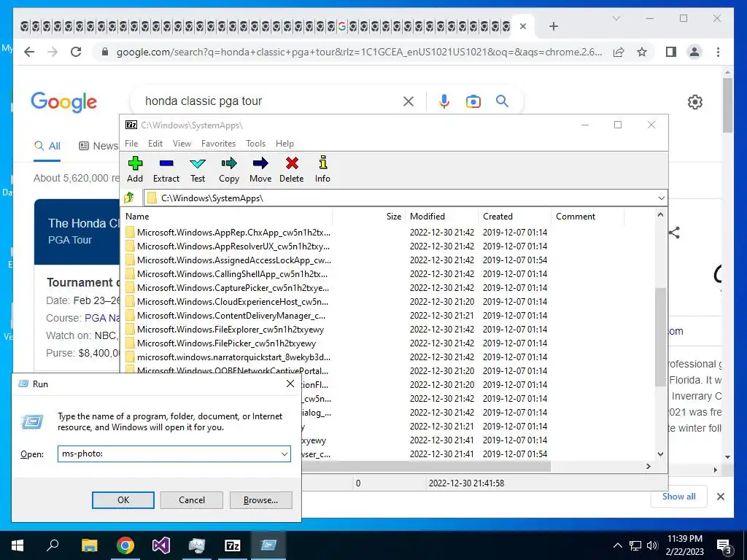Click the 7-Zip horizontal scrollbar right arrow
The image size is (747, 560).
[648, 466]
